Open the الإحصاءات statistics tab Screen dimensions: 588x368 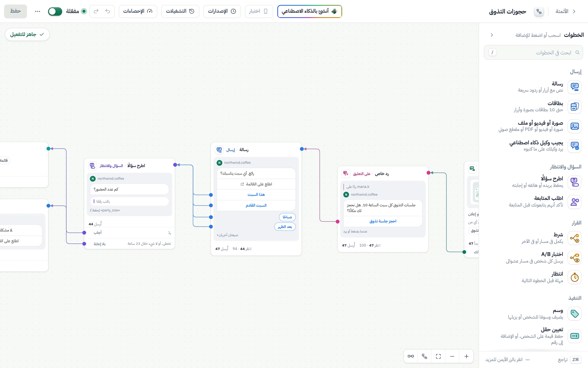(x=138, y=11)
